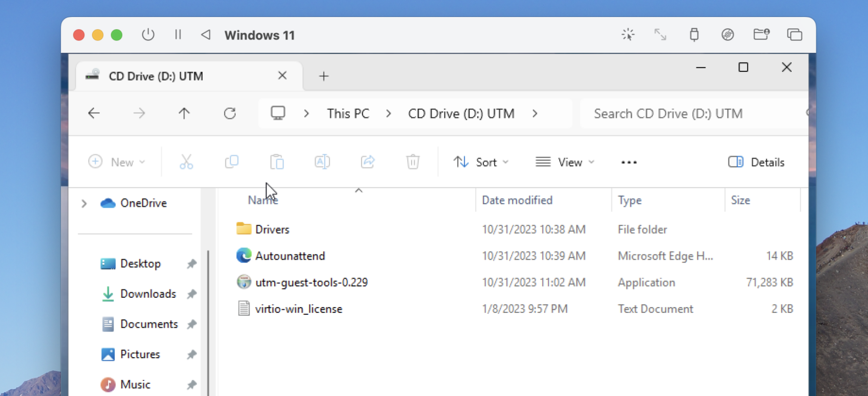Power off the virtual machine
The width and height of the screenshot is (868, 396).
[x=148, y=35]
